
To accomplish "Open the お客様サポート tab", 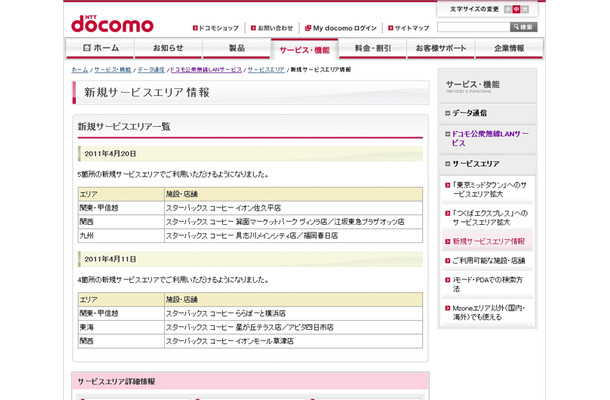I will (x=441, y=48).
